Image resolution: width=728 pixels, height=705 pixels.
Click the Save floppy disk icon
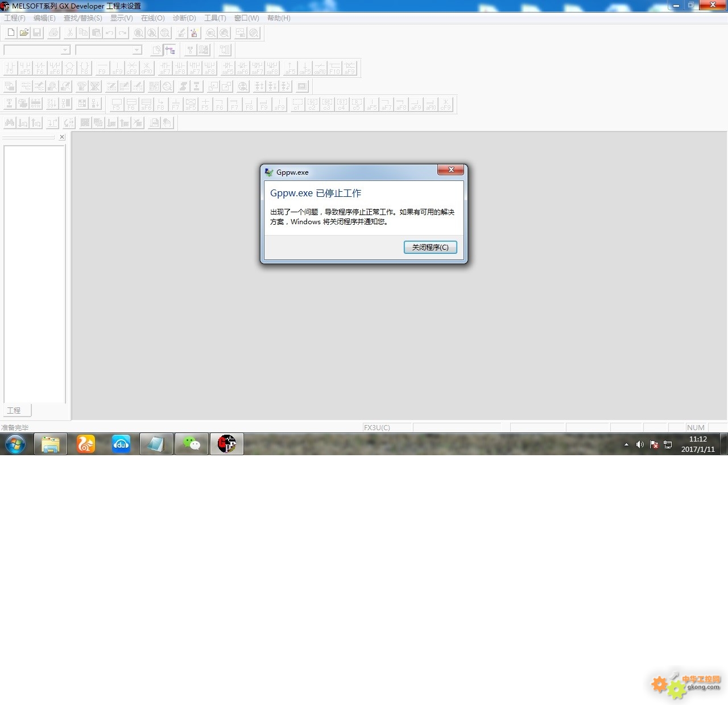click(37, 33)
